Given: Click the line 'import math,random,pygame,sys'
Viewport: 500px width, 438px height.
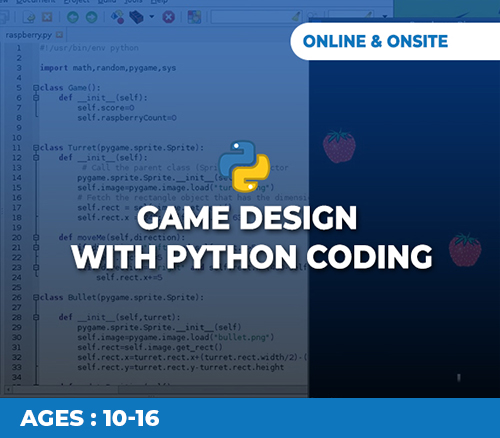Looking at the screenshot, I should point(108,68).
